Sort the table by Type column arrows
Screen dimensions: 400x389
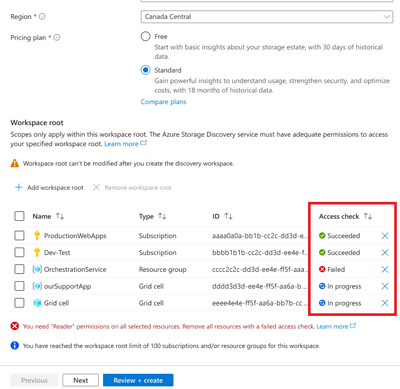[x=162, y=216]
